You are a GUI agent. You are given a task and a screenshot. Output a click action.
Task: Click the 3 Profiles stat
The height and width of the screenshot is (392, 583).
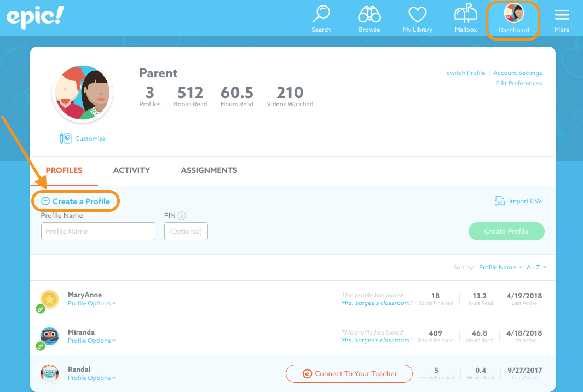tap(150, 96)
